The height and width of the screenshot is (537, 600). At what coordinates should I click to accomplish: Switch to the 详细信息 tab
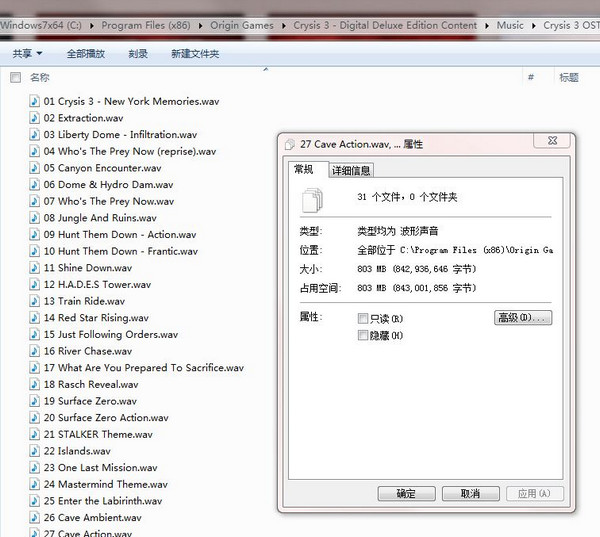click(351, 170)
